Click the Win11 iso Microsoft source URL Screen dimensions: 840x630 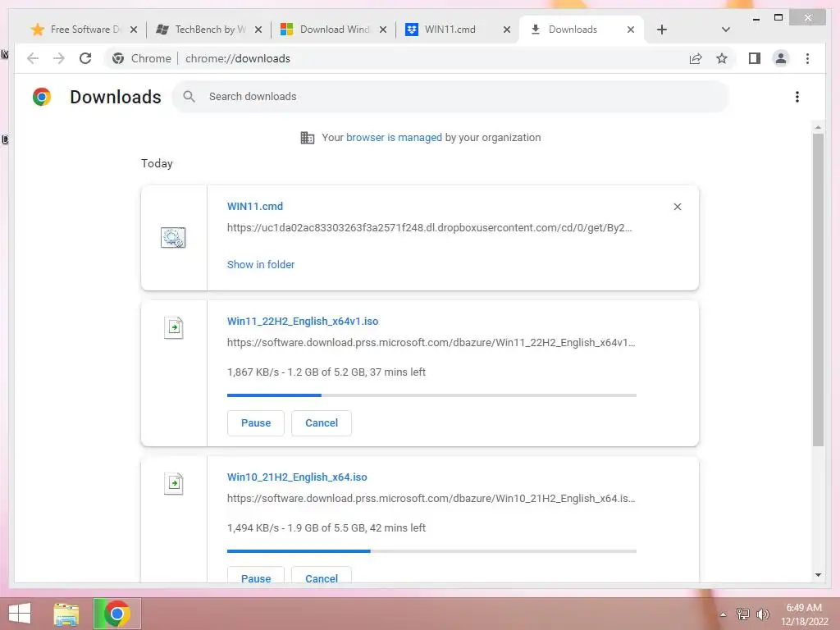(x=431, y=343)
